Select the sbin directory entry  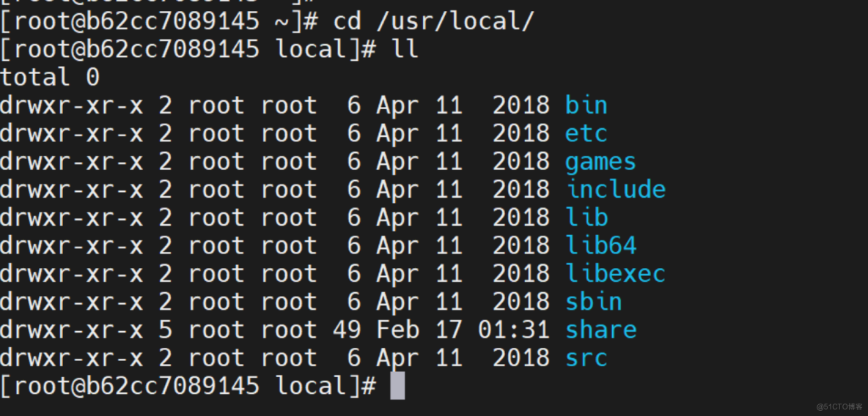(x=593, y=302)
